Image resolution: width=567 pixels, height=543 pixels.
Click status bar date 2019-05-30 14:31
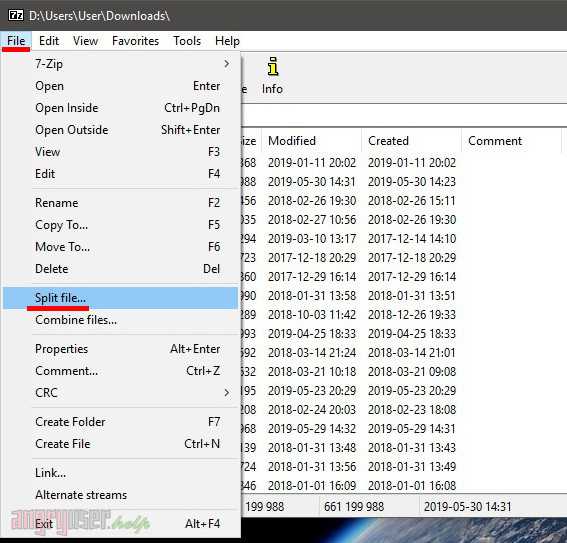click(x=468, y=506)
